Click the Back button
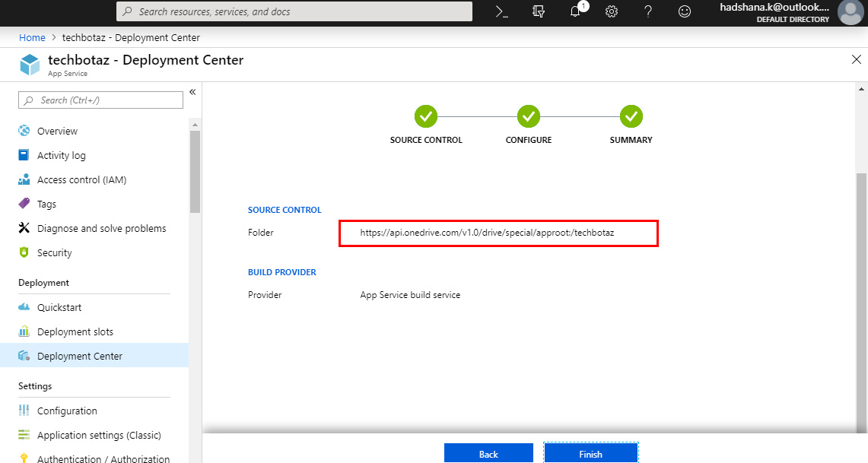Image resolution: width=868 pixels, height=463 pixels. click(488, 454)
